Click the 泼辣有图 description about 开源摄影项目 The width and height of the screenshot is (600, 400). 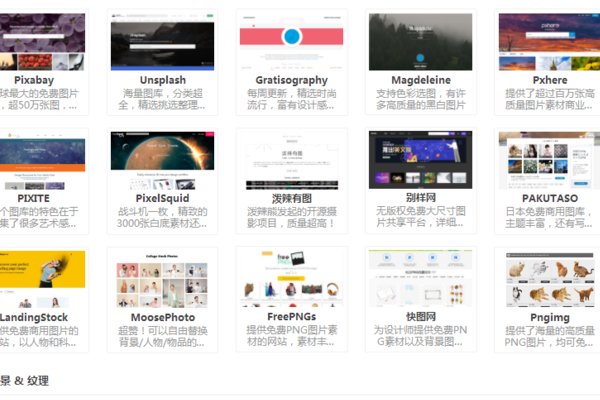pyautogui.click(x=292, y=217)
